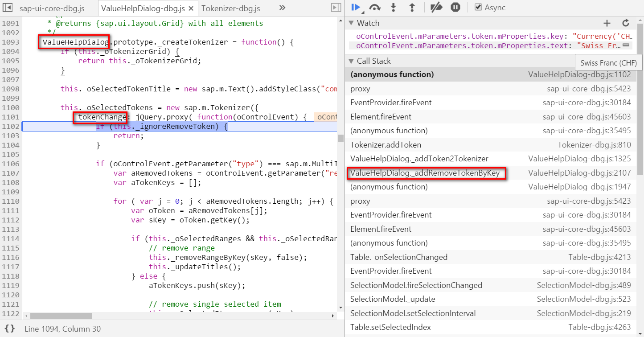This screenshot has width=644, height=337.
Task: Select Table._onSelectionChanged stack frame
Action: coord(491,257)
